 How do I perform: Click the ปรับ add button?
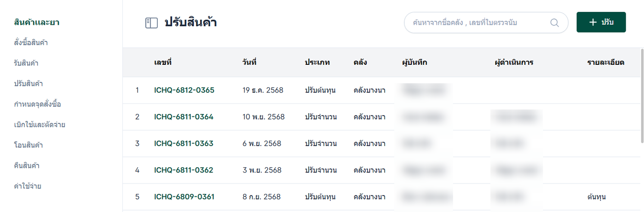[601, 22]
